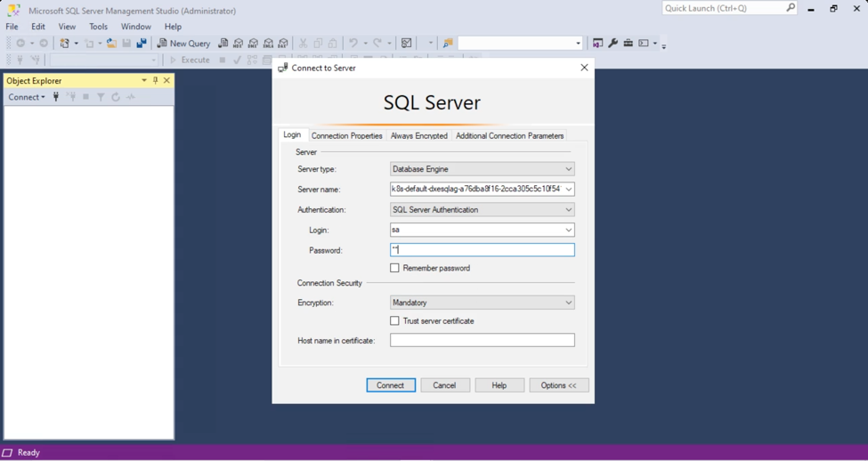868x461 pixels.
Task: Pin the Object Explorer panel
Action: (156, 80)
